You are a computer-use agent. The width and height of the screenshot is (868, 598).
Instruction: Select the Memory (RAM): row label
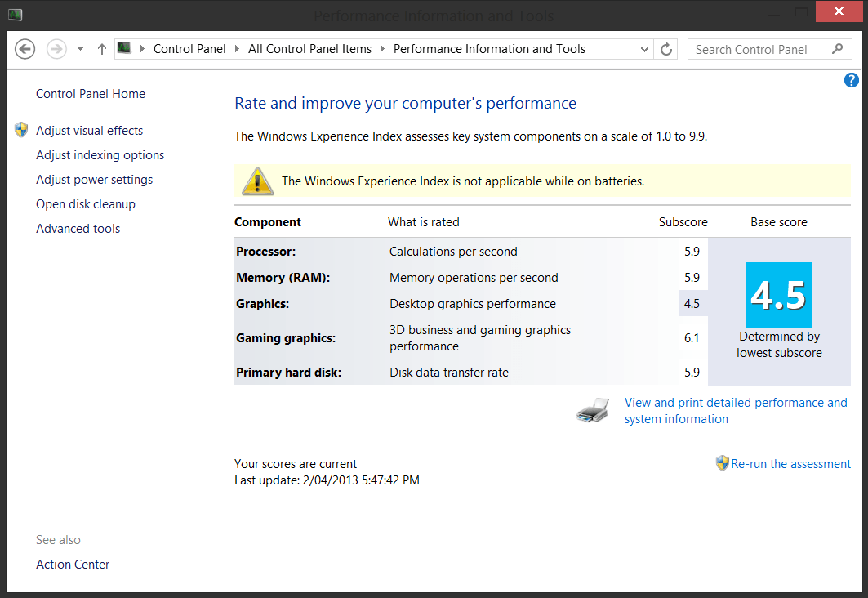(x=283, y=278)
